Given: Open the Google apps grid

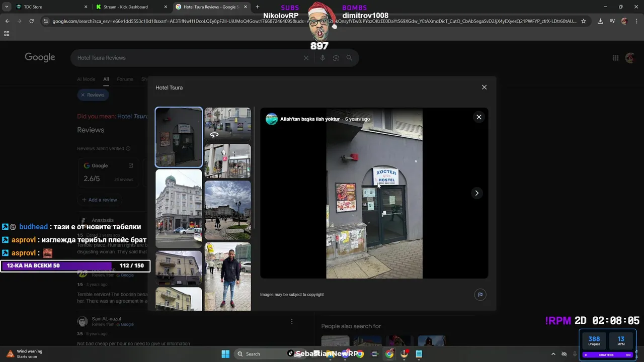Looking at the screenshot, I should (x=615, y=58).
